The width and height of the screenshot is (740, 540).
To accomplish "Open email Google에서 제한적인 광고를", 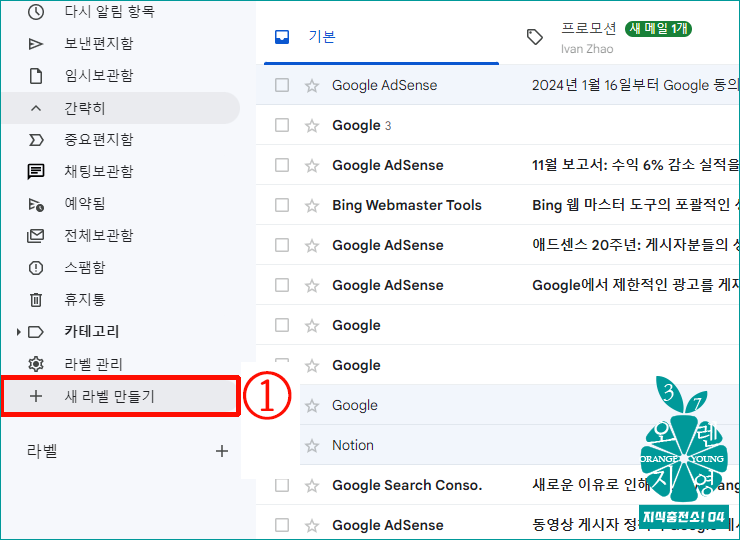I will coord(635,285).
